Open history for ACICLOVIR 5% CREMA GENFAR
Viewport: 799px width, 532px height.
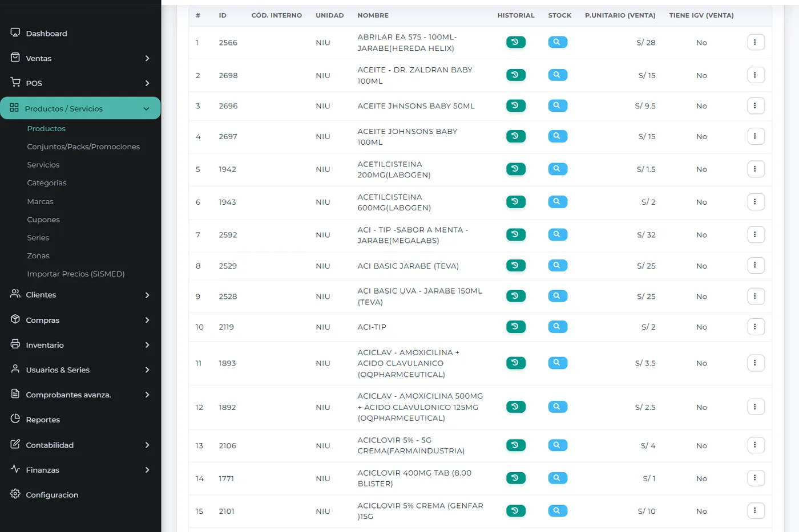pyautogui.click(x=515, y=511)
